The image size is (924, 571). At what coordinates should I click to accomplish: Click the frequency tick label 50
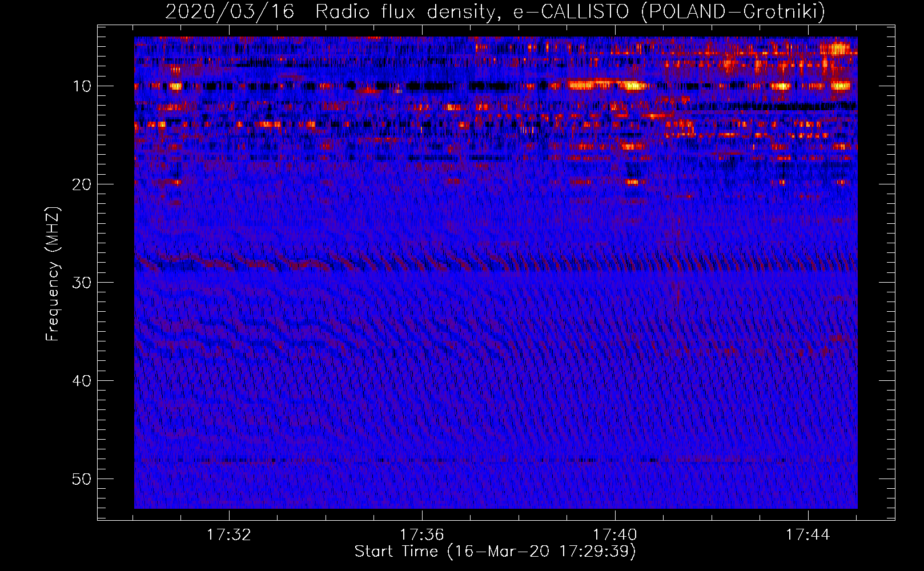82,479
